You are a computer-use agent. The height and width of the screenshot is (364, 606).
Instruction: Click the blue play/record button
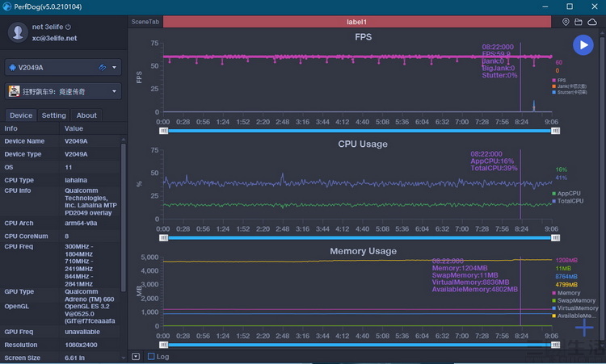click(x=583, y=45)
